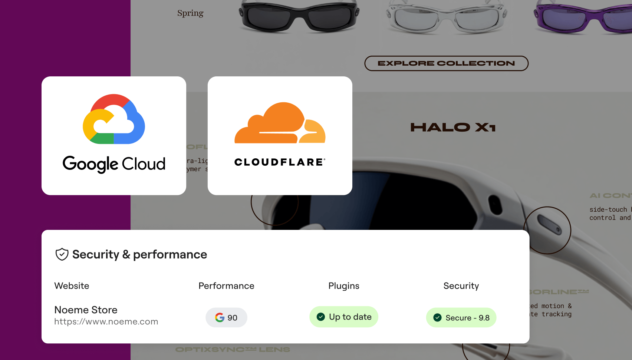Open the https://www.noeme.com link

point(106,322)
